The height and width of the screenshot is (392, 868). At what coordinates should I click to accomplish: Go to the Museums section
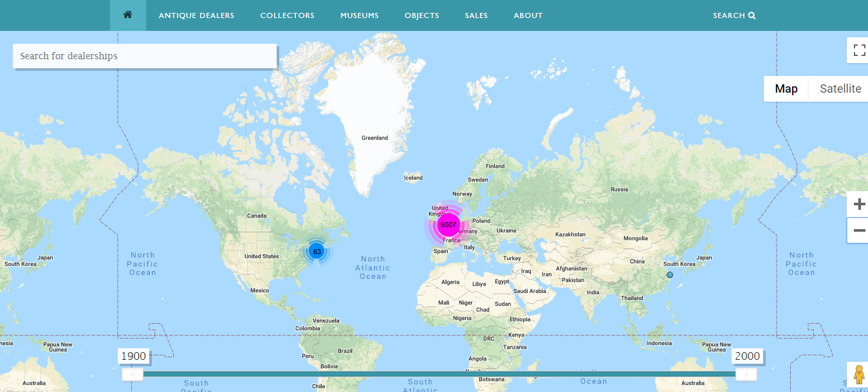pos(359,15)
